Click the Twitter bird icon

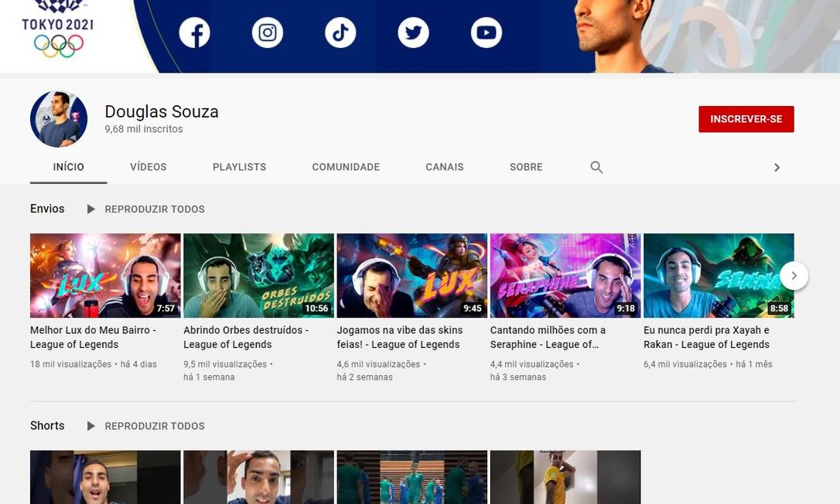coord(413,32)
